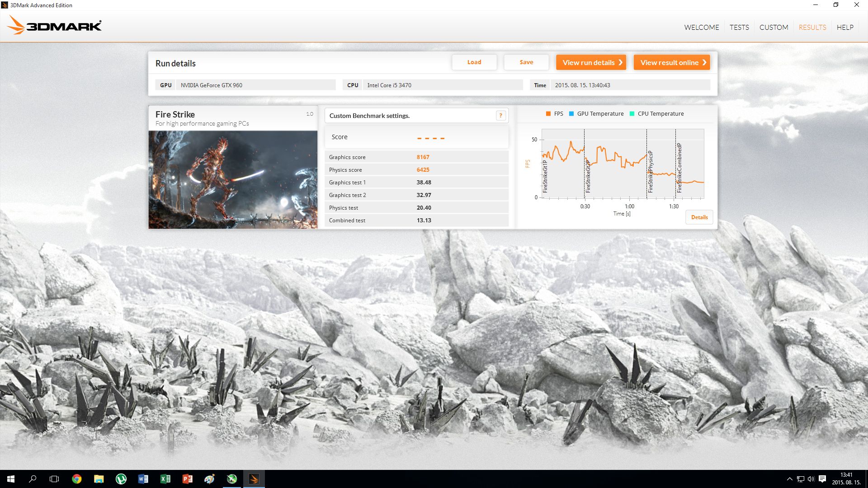Click the Time 2015. 08. 15. field
Screen dimensions: 868x488
(620, 85)
